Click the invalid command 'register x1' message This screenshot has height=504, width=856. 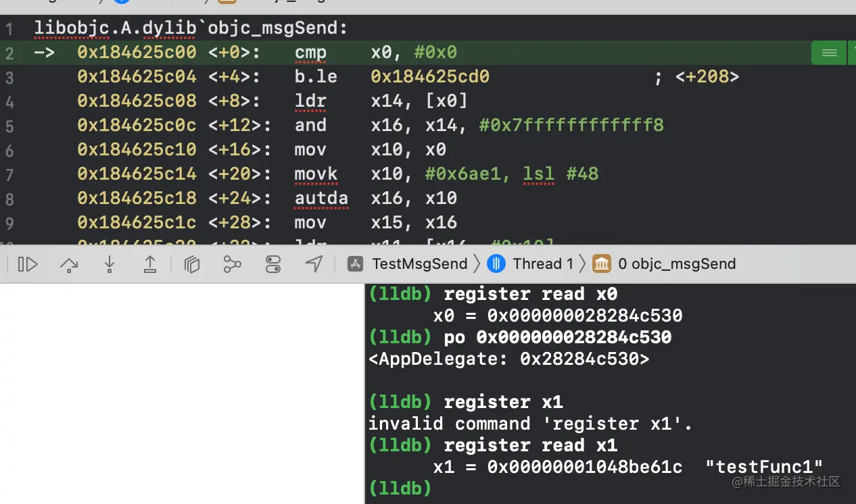click(531, 424)
